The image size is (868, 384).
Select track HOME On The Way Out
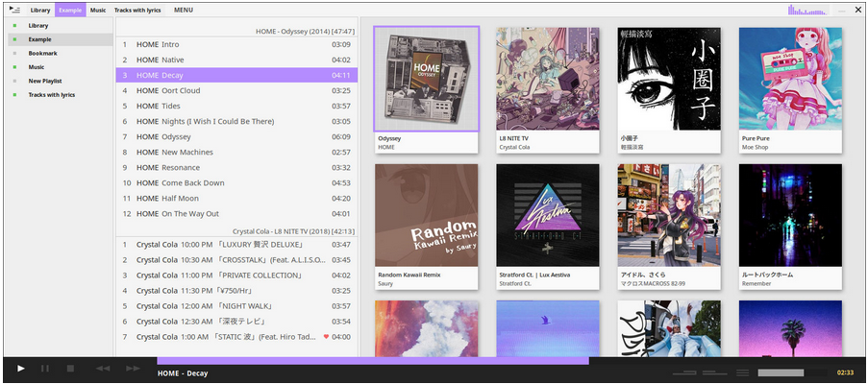tap(236, 214)
